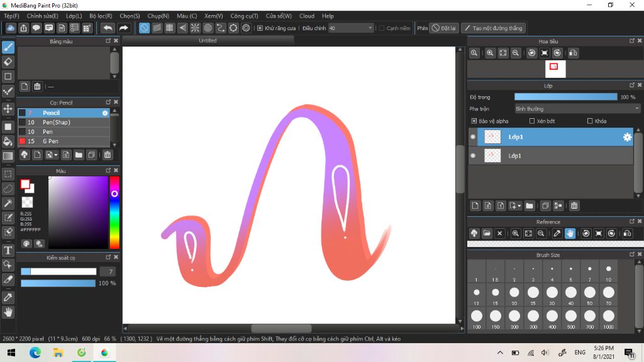Open Pha trộn blend mode dropdown
The image size is (644, 362).
coord(577,109)
